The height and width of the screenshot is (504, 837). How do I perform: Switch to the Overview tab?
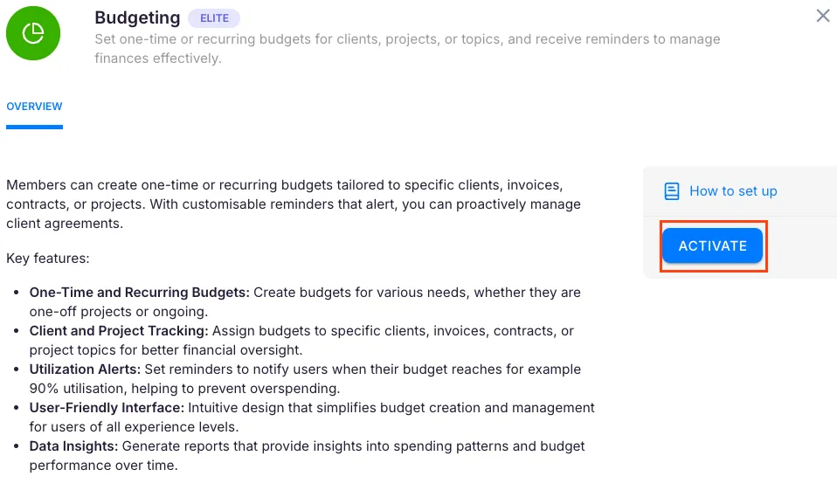coord(34,107)
